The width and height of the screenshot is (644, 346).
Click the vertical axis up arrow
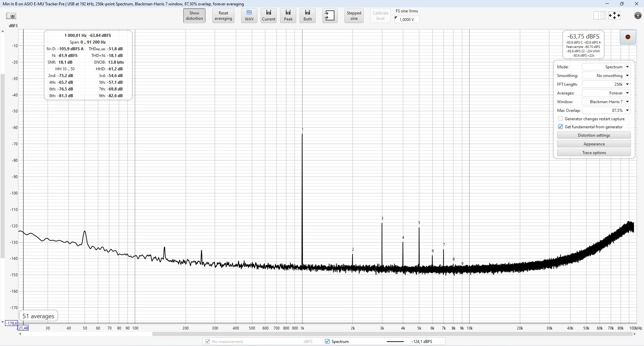coord(3,31)
